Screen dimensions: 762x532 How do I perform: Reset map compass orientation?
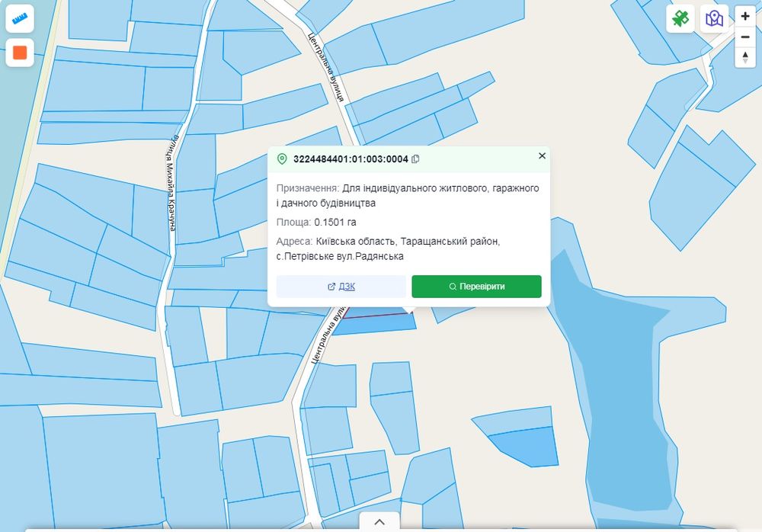point(745,57)
